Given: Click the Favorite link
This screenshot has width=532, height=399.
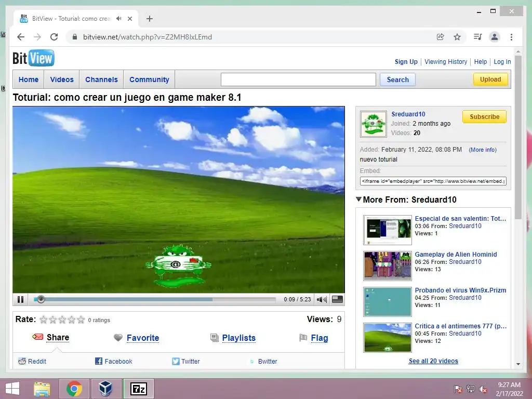Looking at the screenshot, I should (x=143, y=338).
